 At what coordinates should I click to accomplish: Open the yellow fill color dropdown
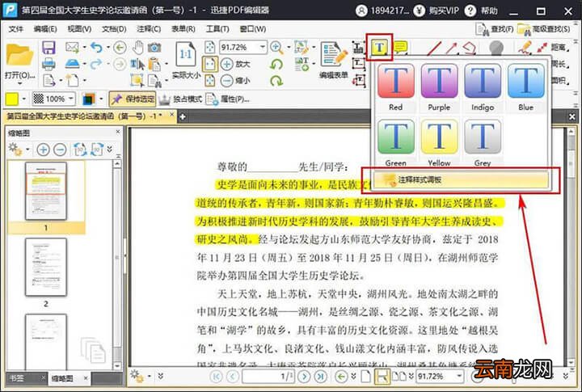[x=24, y=99]
